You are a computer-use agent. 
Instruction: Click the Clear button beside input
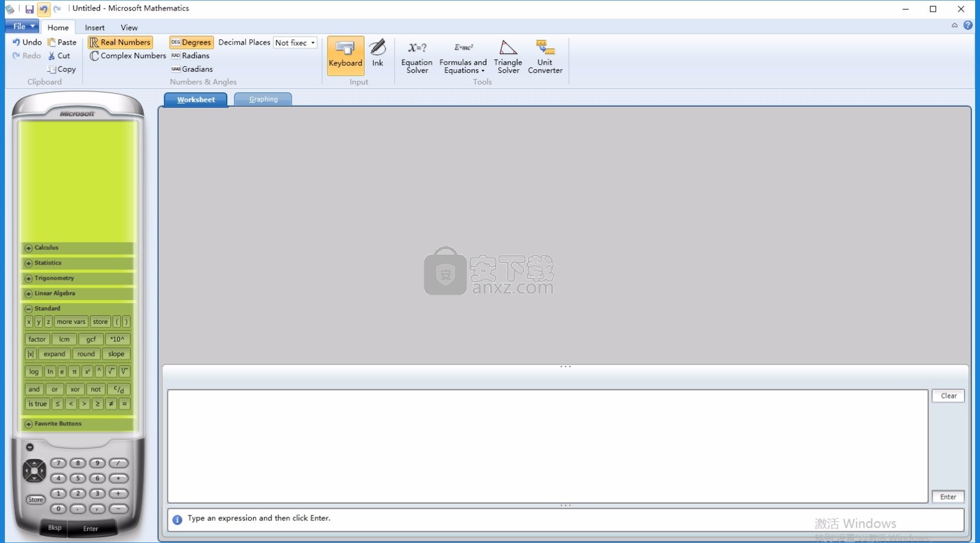coord(949,396)
